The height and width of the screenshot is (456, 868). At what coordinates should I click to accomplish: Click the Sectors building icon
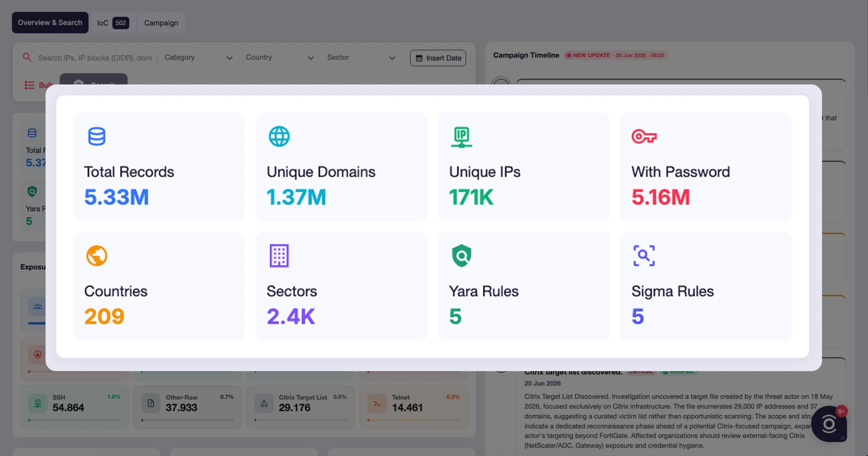pos(279,255)
